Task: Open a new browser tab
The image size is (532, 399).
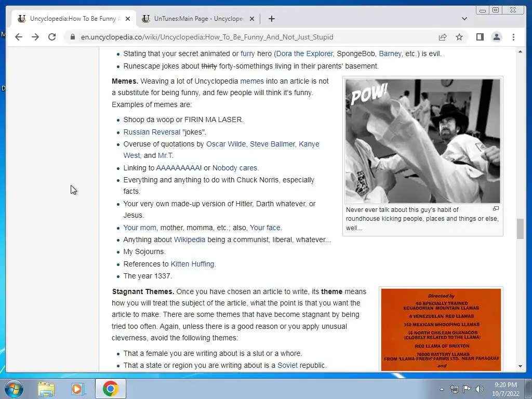Action: pyautogui.click(x=271, y=19)
